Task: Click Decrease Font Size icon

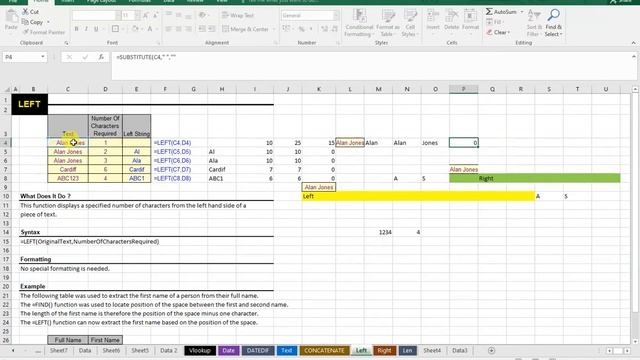Action: [156, 16]
